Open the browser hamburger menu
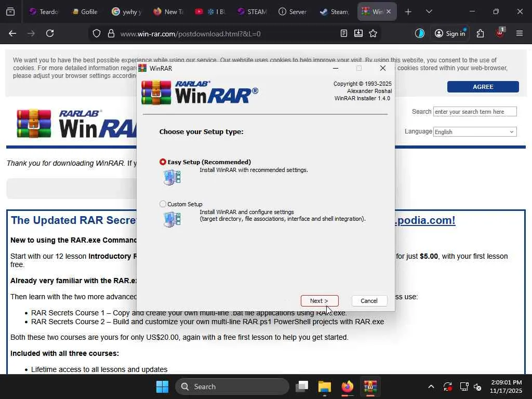532x399 pixels. (x=519, y=34)
